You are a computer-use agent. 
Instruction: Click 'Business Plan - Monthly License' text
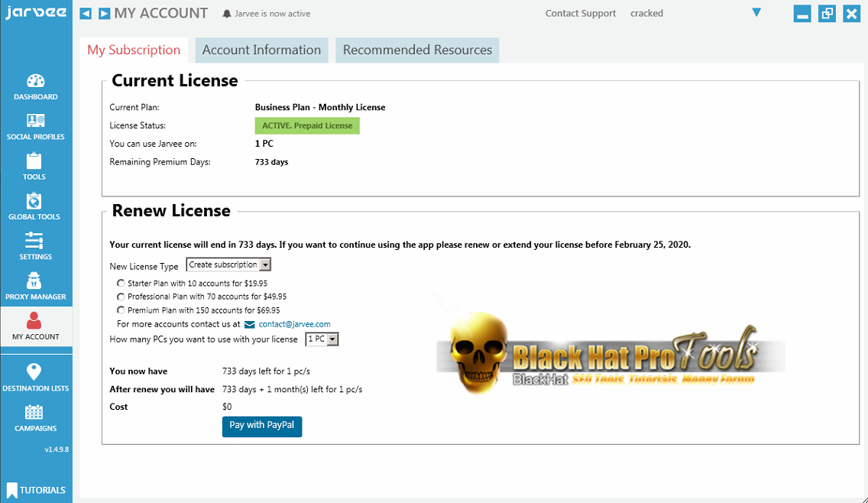click(320, 108)
